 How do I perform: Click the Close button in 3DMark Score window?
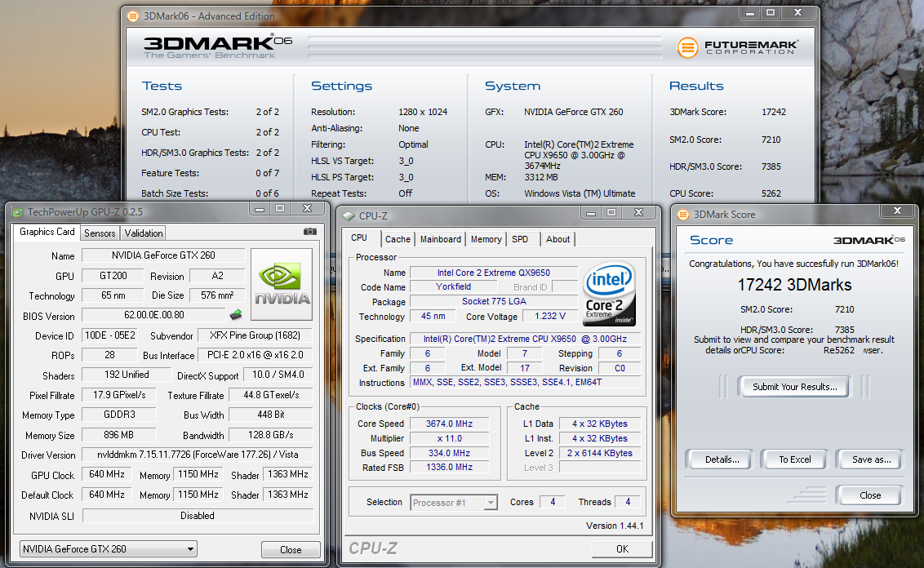tap(870, 495)
